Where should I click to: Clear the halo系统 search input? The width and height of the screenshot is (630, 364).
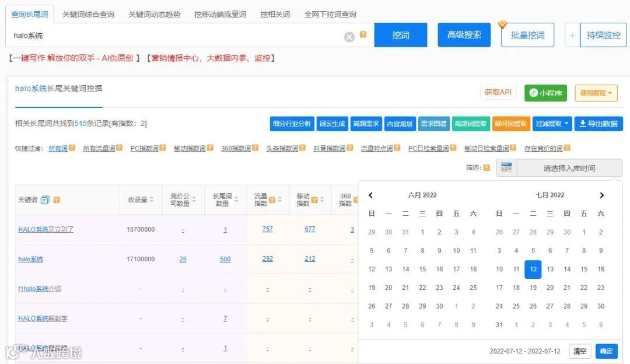click(349, 37)
